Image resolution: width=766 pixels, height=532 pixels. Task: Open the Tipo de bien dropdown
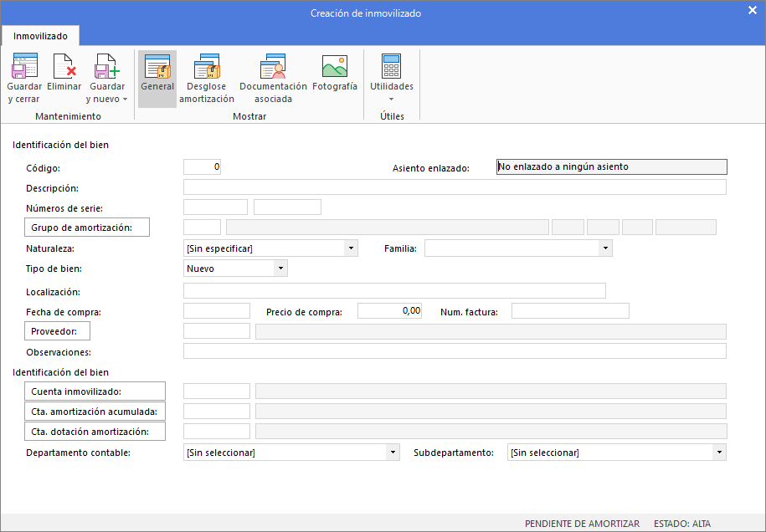click(x=280, y=269)
